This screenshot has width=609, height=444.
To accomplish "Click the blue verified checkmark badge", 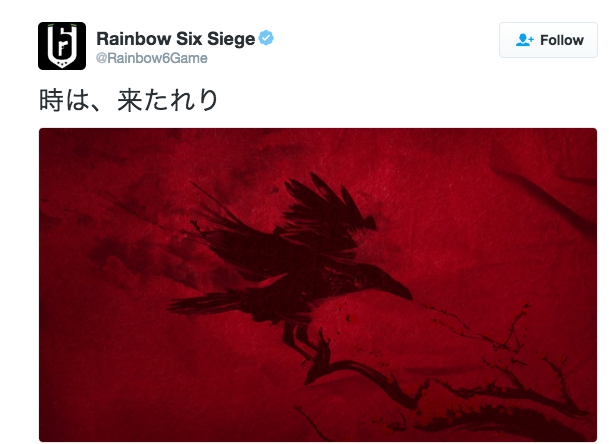I will coord(266,38).
